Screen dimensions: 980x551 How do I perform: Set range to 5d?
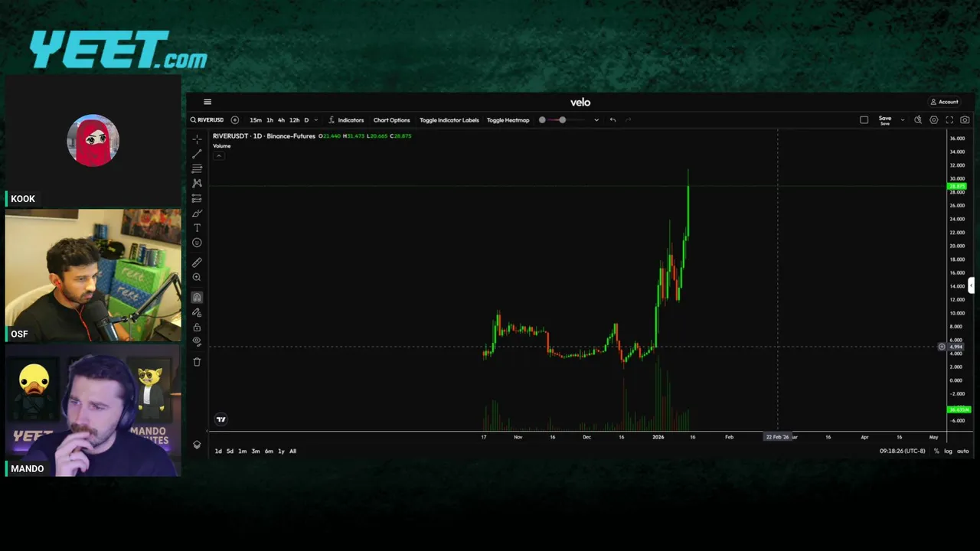(230, 452)
